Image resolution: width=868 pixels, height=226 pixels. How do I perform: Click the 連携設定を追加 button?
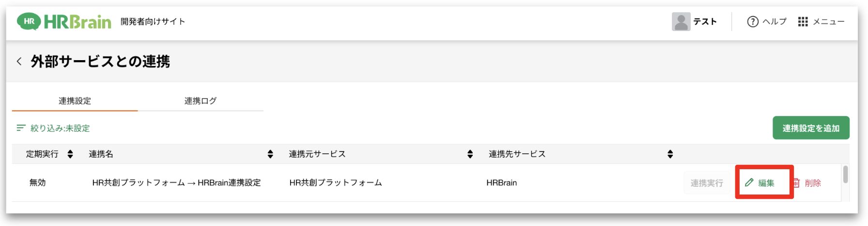tap(811, 128)
